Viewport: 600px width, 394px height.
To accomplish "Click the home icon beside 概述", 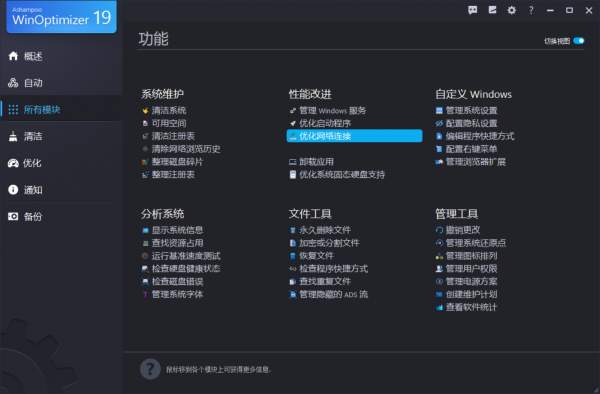I will click(13, 56).
